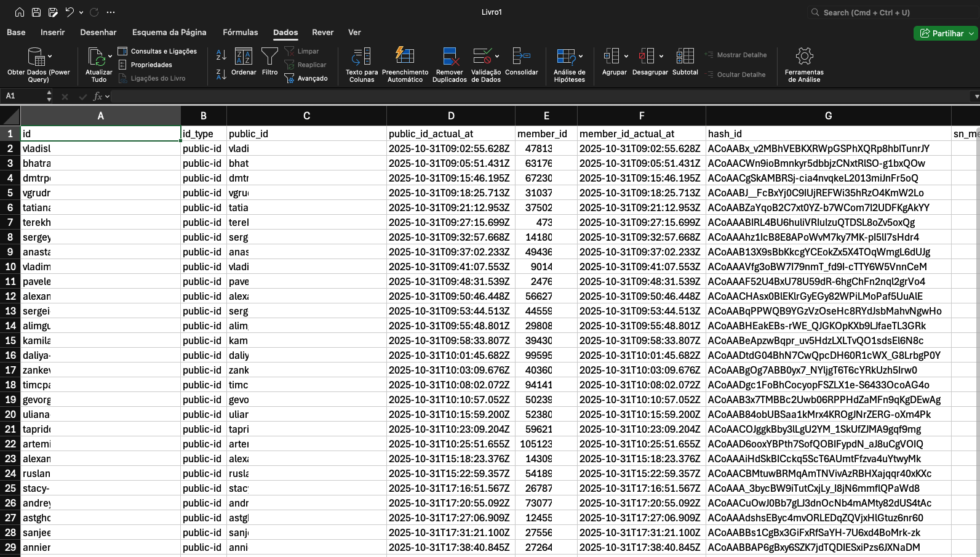Switch to the Fórmulas ribbon tab
Screen dimensions: 980x557
click(240, 32)
